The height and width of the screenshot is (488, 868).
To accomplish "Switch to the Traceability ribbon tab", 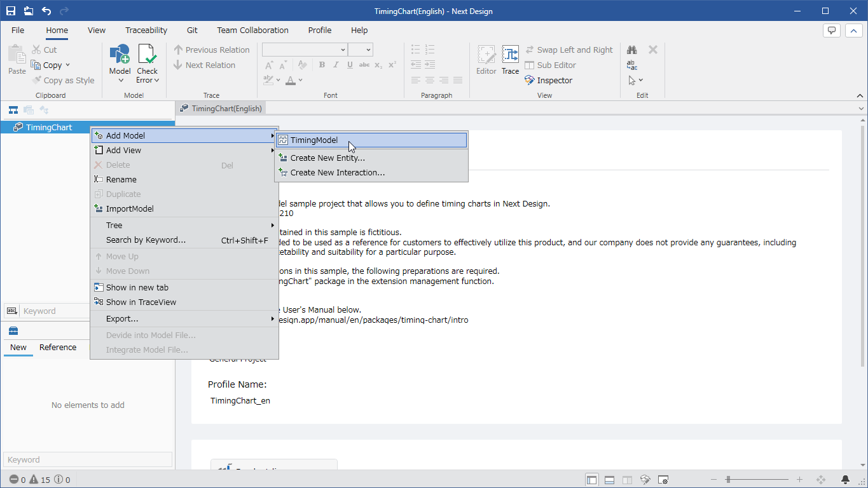I will (x=146, y=30).
